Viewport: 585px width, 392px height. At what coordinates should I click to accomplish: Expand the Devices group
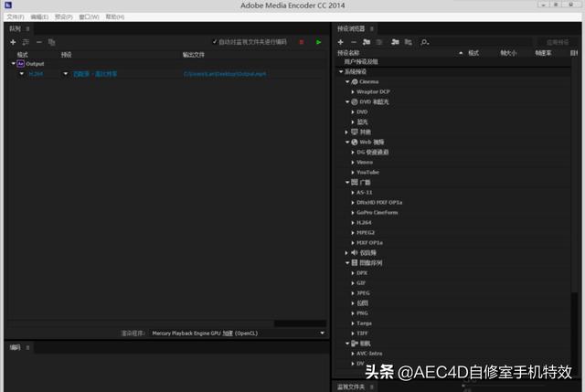pyautogui.click(x=346, y=132)
